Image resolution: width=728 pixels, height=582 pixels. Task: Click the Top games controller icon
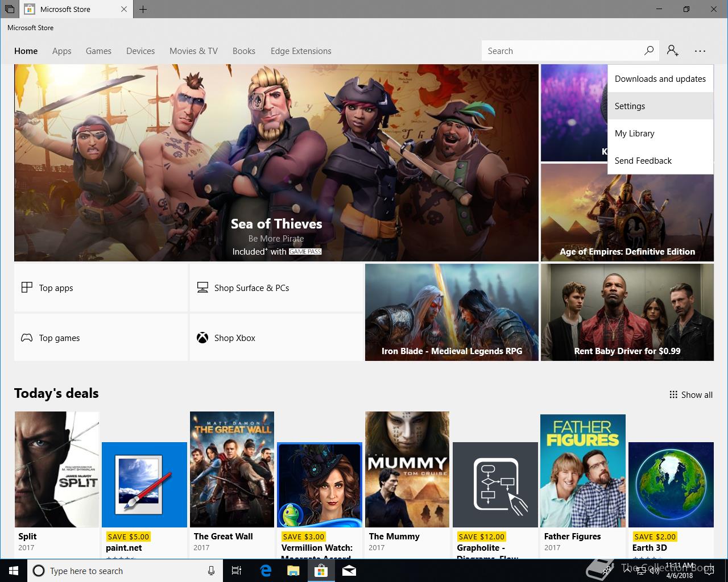coord(27,338)
